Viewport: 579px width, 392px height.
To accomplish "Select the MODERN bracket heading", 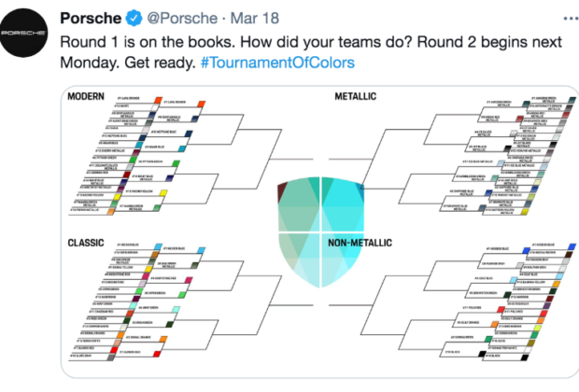I will click(x=86, y=96).
